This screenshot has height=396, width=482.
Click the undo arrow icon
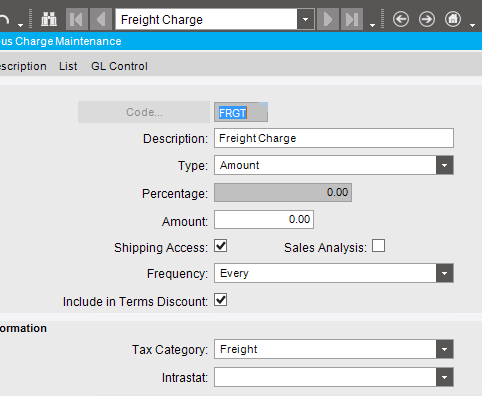coord(4,19)
